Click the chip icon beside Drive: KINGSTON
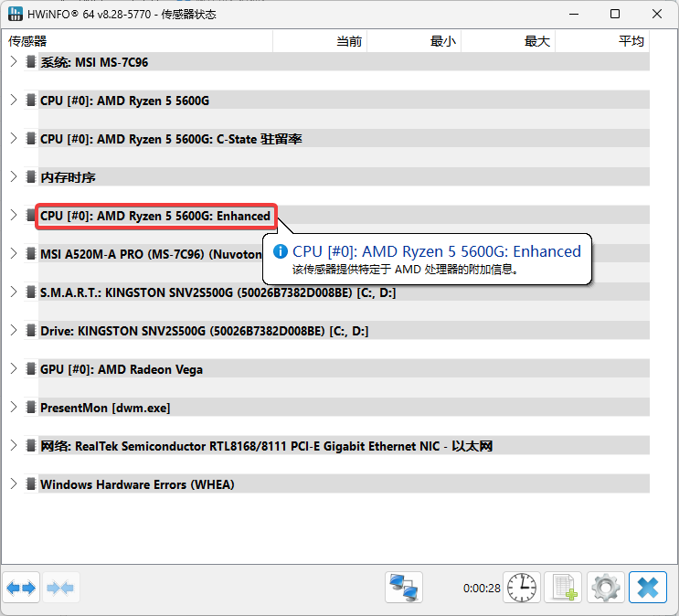 pos(31,331)
